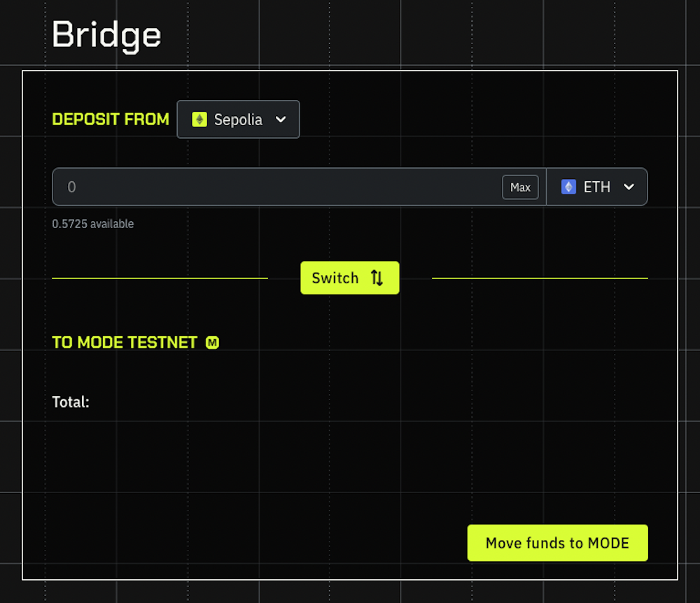Switch deposit and destination networks
Viewport: 700px width, 603px height.
pyautogui.click(x=350, y=277)
